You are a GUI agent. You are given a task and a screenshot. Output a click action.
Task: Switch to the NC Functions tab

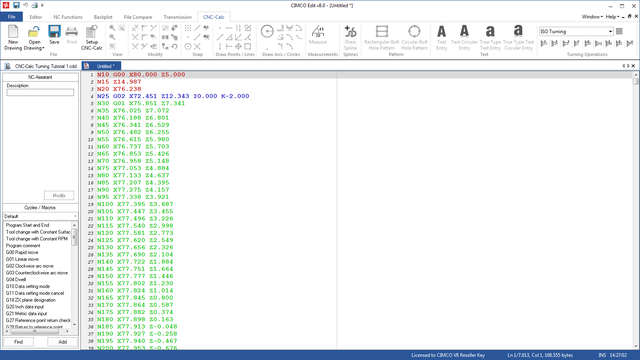[68, 17]
